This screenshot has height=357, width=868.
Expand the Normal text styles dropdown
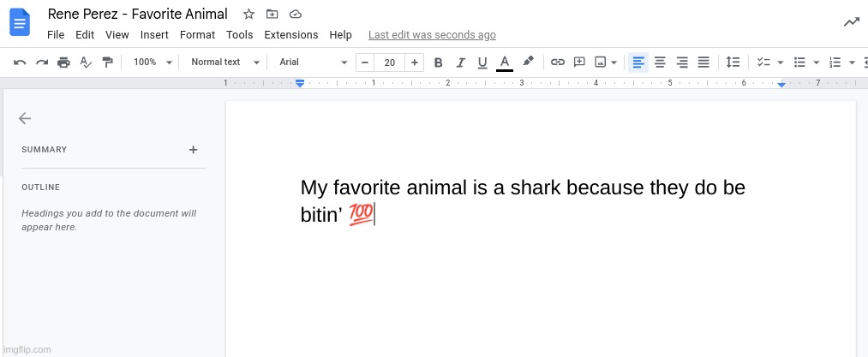[224, 62]
